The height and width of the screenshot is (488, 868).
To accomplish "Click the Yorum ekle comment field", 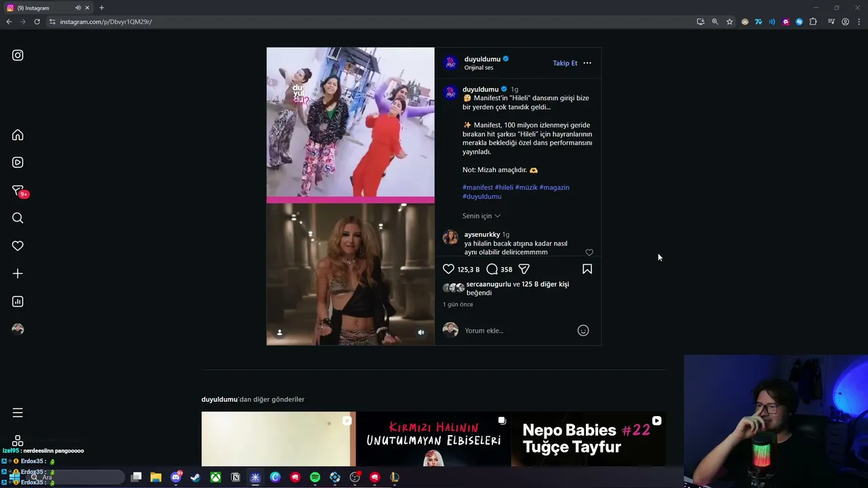I will click(x=517, y=331).
